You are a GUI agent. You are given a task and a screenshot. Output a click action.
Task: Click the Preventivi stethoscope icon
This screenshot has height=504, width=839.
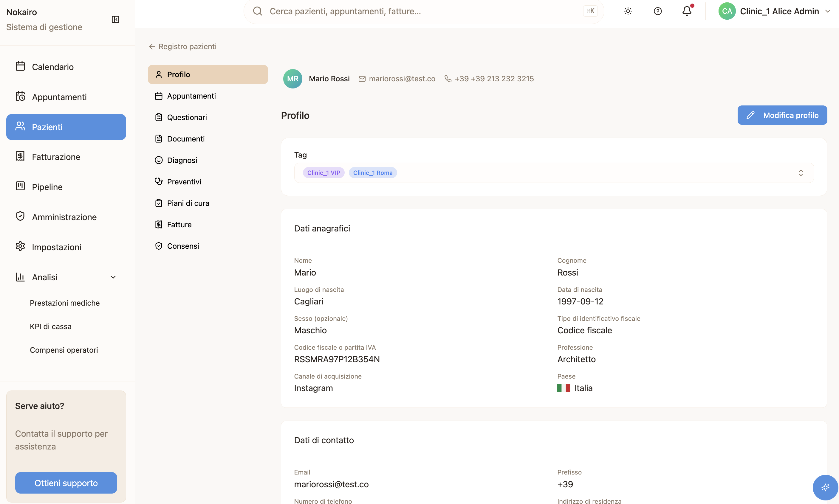pyautogui.click(x=158, y=182)
